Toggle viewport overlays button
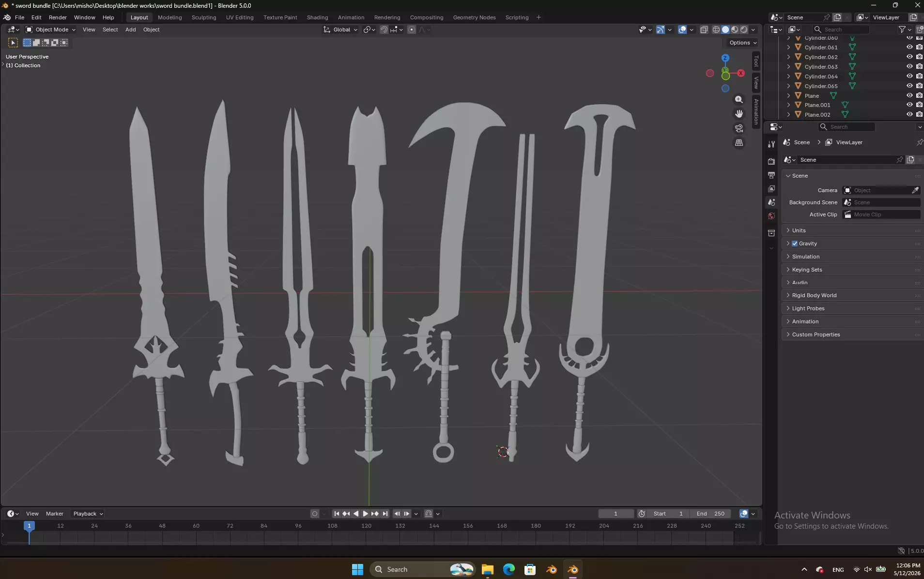The height and width of the screenshot is (579, 924). point(682,30)
